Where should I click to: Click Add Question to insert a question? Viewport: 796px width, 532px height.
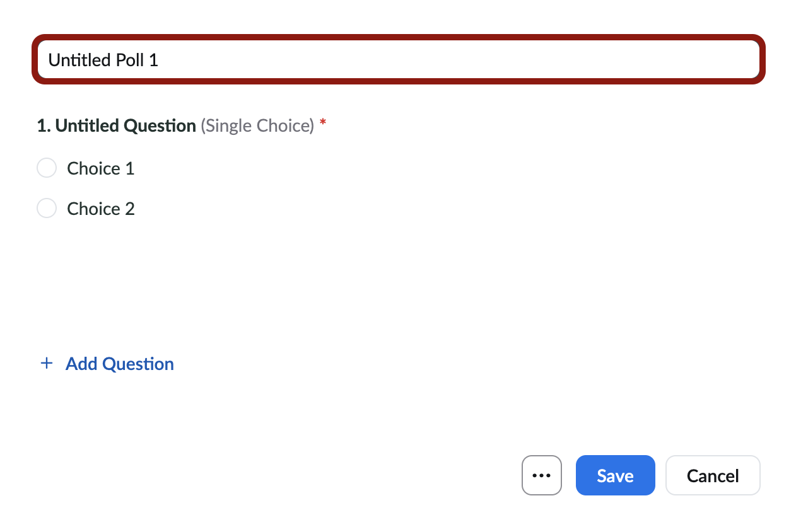[119, 363]
